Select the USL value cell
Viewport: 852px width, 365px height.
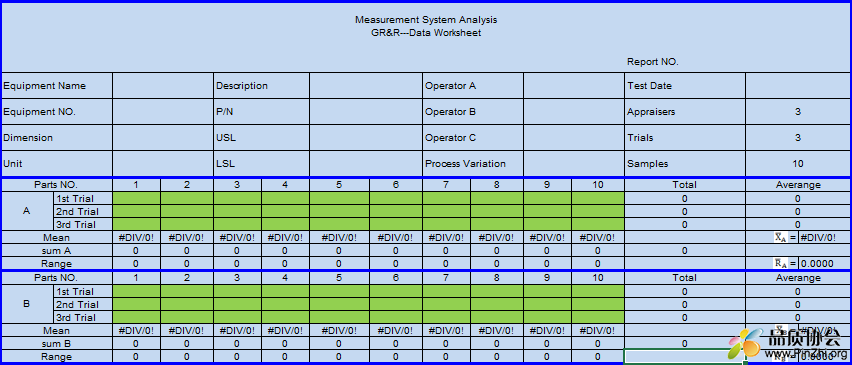coord(366,138)
